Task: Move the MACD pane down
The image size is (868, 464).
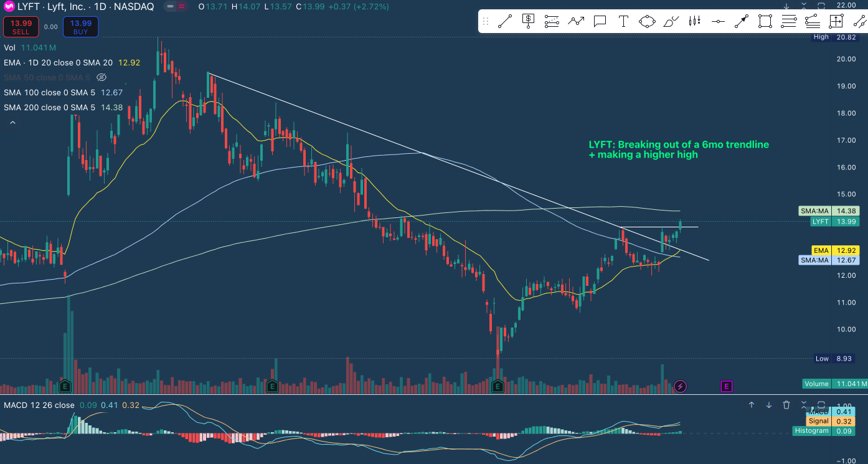Action: tap(769, 405)
